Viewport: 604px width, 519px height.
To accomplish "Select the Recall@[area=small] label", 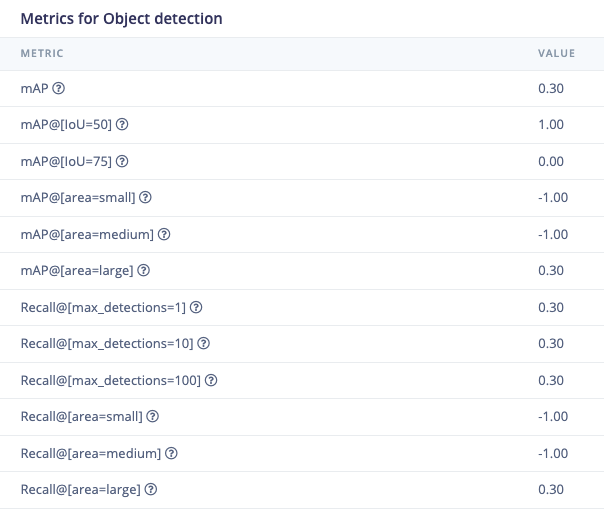I will pyautogui.click(x=81, y=417).
